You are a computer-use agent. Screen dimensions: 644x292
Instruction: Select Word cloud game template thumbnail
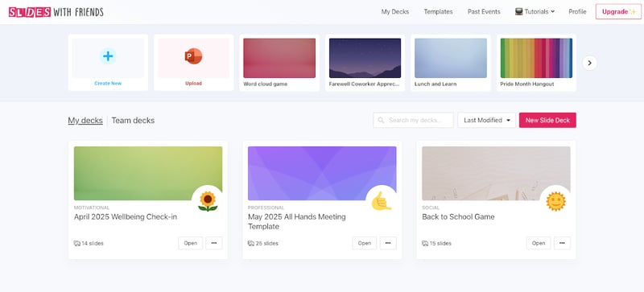coord(279,58)
